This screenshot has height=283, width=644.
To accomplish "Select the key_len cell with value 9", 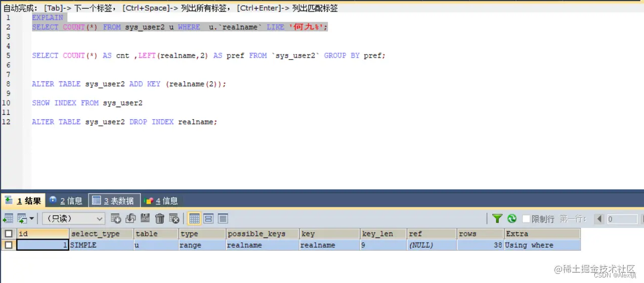I will tap(383, 245).
